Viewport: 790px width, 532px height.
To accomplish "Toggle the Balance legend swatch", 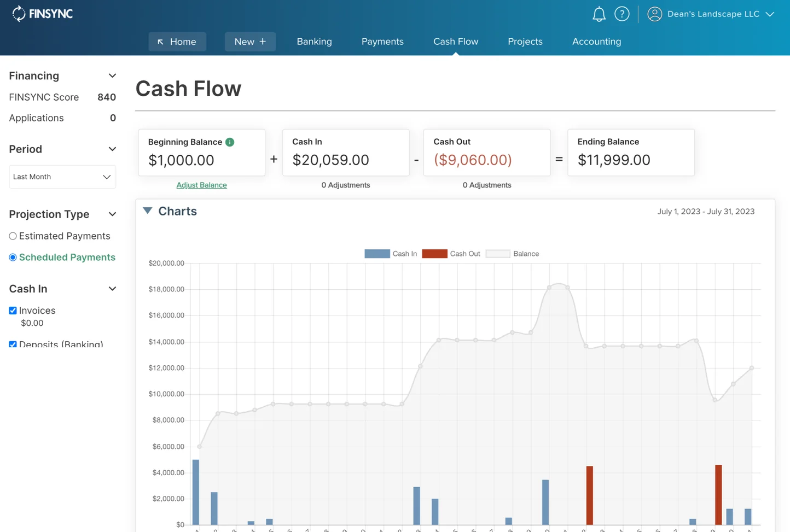I will [x=498, y=254].
